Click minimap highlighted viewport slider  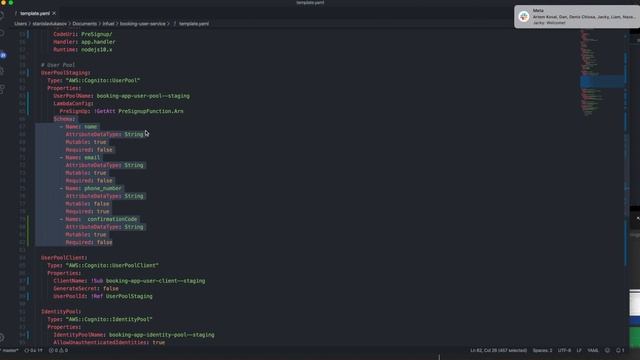coord(602,81)
